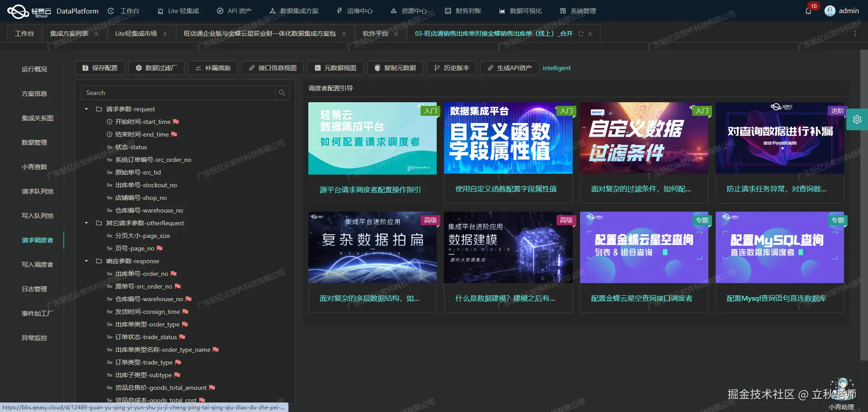Screen dimensions: 868x412
Task: Click inside the Search input field
Action: point(176,93)
